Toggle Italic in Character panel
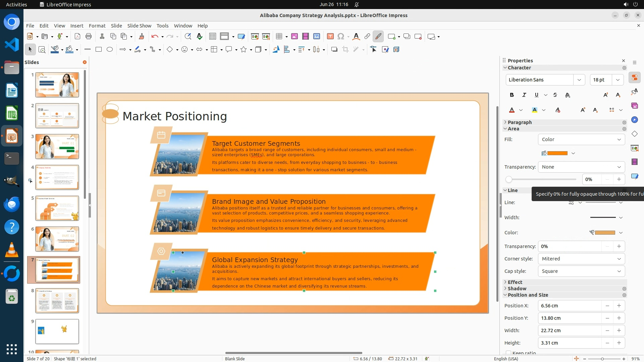Image resolution: width=644 pixels, height=362 pixels. click(x=524, y=95)
